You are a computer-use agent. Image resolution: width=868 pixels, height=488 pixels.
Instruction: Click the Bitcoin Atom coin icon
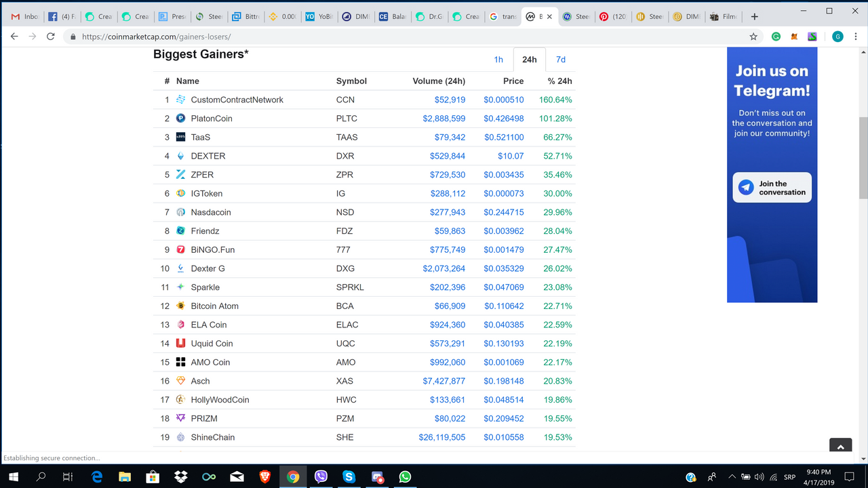pos(181,306)
